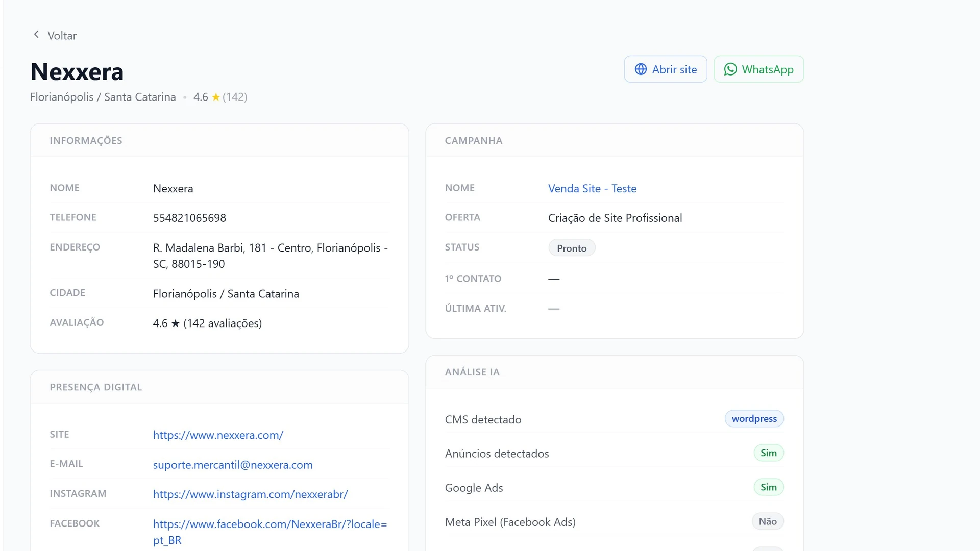The height and width of the screenshot is (551, 980).
Task: Click the FACEBOOK field label
Action: tap(75, 523)
